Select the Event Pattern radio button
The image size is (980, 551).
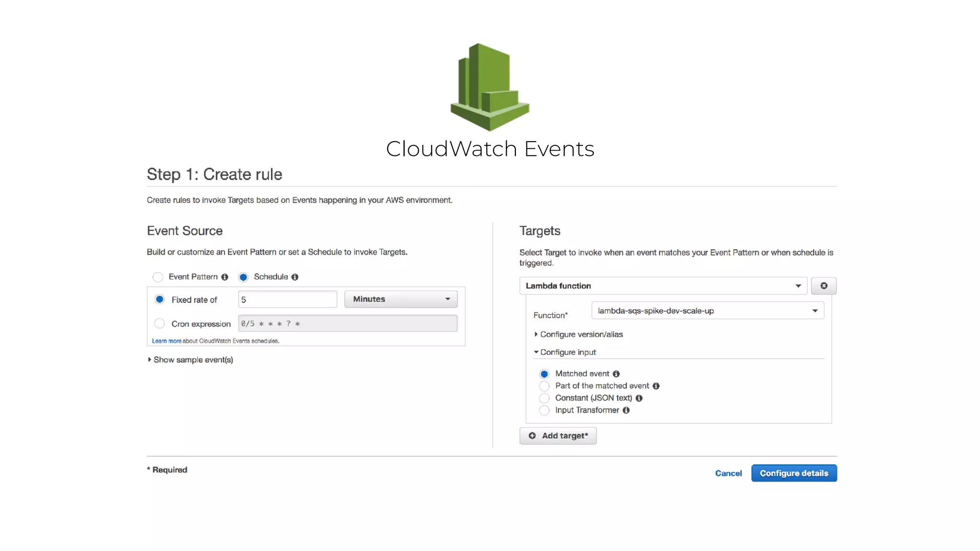(x=158, y=277)
